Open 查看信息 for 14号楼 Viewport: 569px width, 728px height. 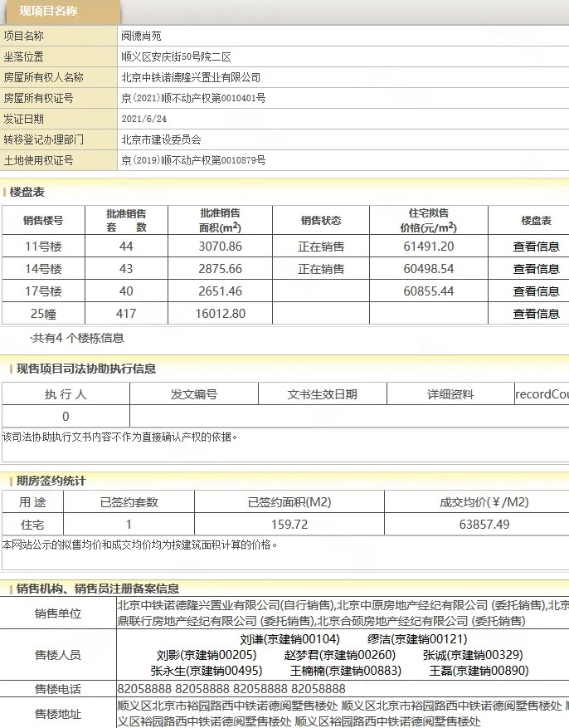click(x=536, y=269)
